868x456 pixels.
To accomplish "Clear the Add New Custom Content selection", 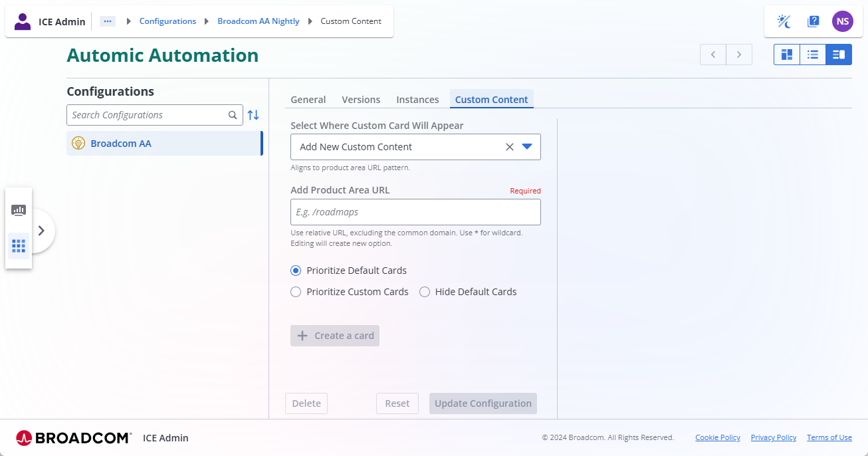I will pos(510,147).
